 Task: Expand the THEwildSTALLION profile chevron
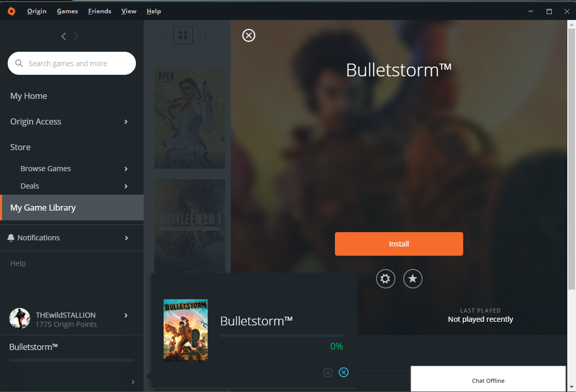click(x=126, y=315)
